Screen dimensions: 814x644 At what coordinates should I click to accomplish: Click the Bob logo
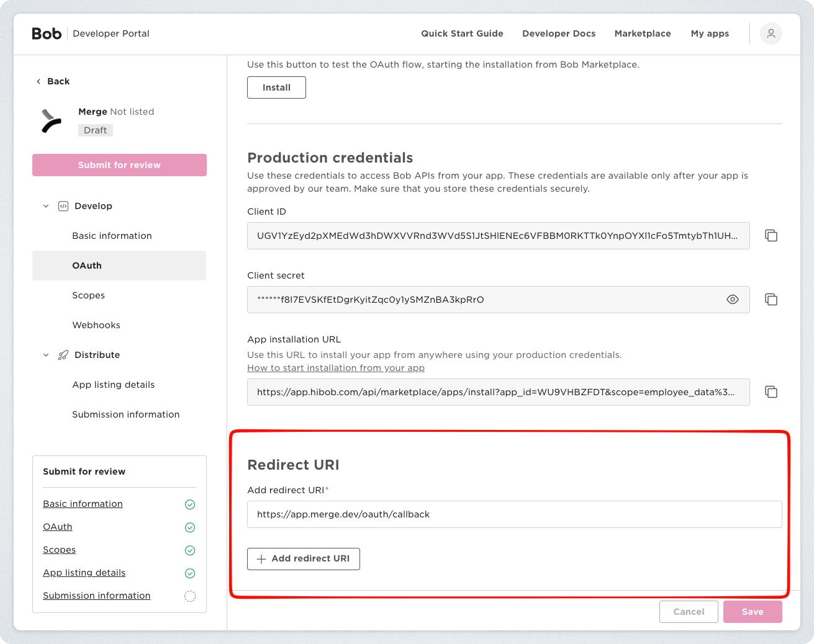coord(47,34)
